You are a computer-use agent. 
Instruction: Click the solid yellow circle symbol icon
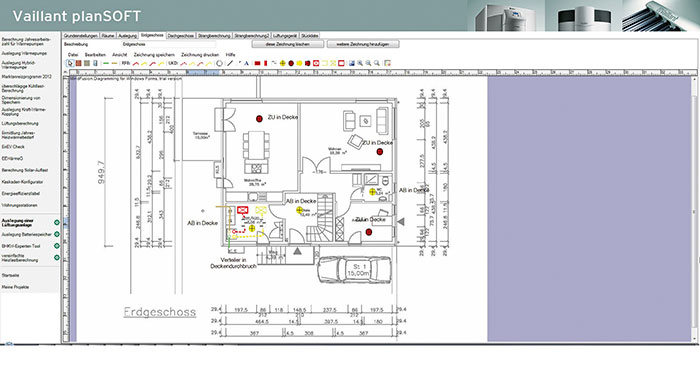(x=300, y=63)
